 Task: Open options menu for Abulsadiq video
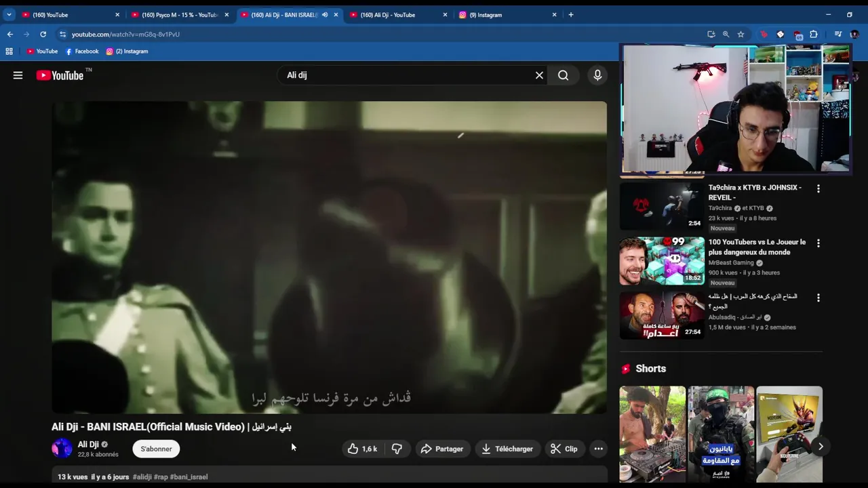818,298
